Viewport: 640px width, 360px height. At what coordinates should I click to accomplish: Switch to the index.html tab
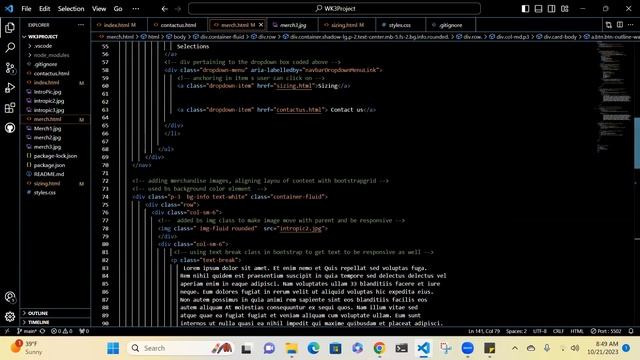[x=119, y=25]
